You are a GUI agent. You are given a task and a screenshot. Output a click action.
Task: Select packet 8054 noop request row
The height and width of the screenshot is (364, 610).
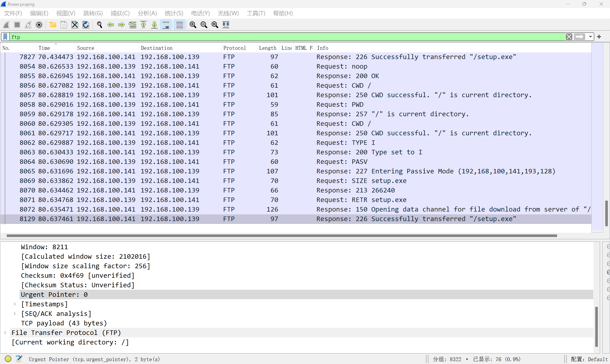pyautogui.click(x=296, y=66)
